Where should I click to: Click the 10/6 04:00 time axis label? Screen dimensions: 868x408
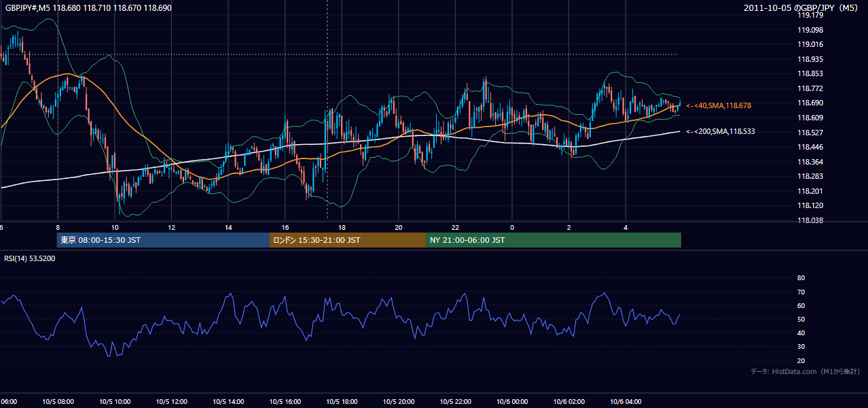[x=626, y=402]
